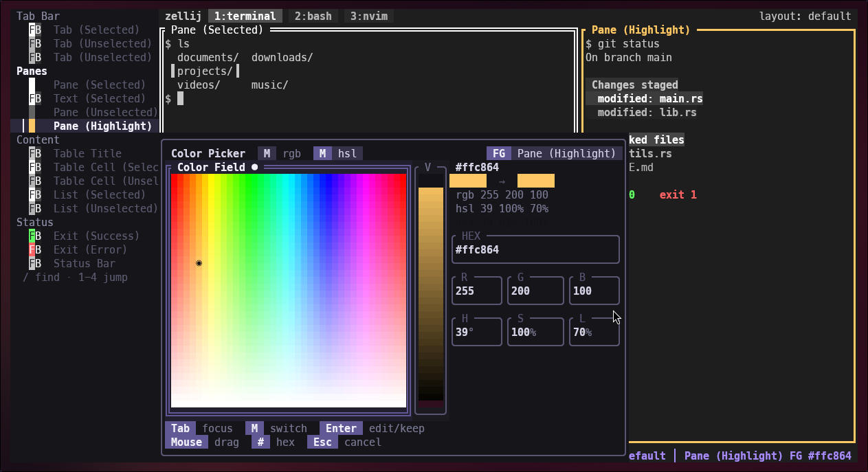
Task: Click the B swatch of Tab (Selected)
Action: (x=38, y=30)
